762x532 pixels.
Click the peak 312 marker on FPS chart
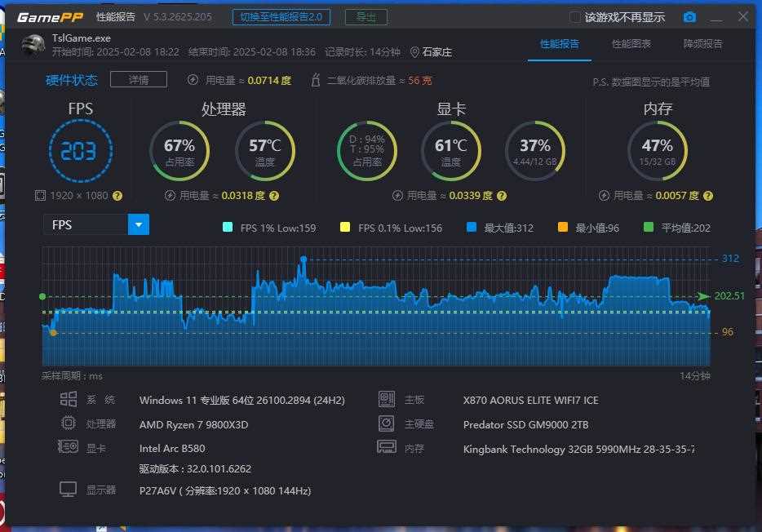(303, 259)
